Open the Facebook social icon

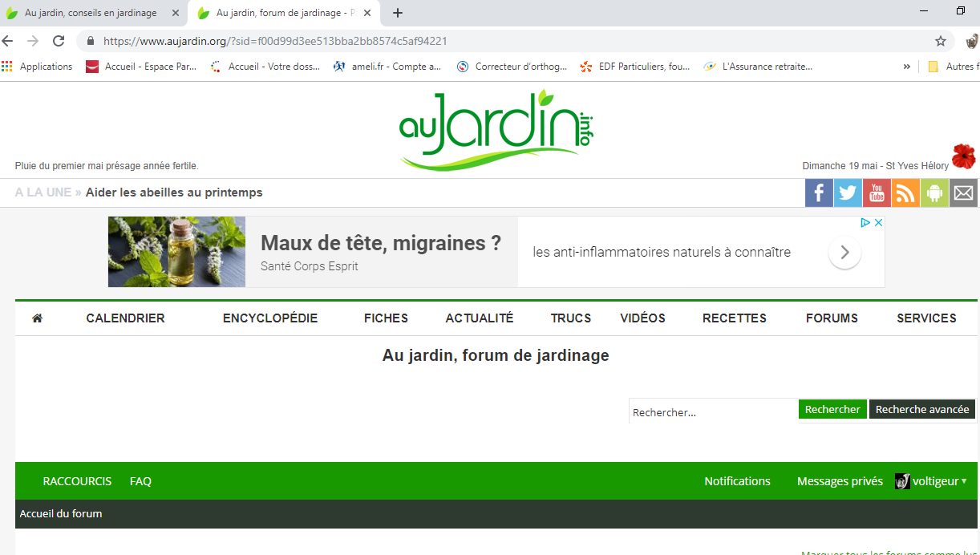(x=819, y=193)
